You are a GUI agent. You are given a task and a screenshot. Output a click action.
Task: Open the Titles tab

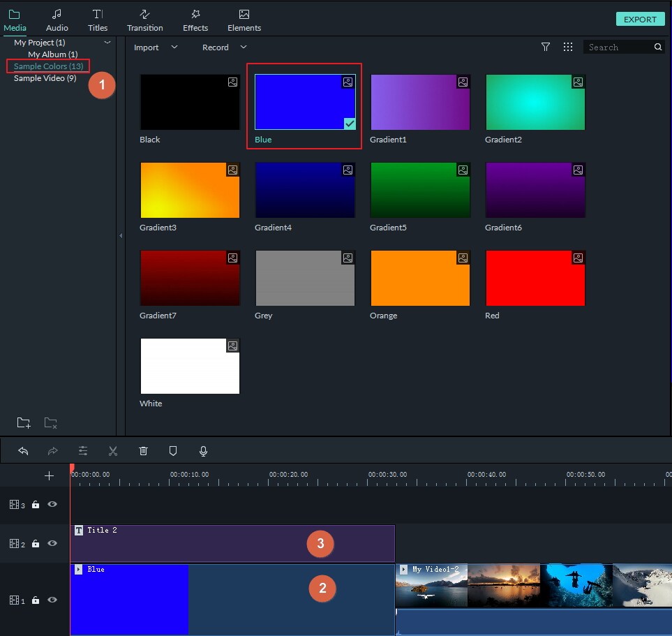[x=98, y=20]
